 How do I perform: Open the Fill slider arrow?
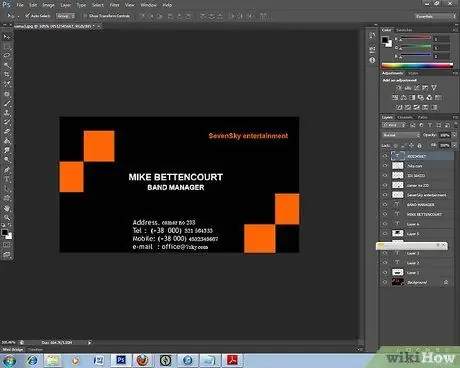(454, 145)
